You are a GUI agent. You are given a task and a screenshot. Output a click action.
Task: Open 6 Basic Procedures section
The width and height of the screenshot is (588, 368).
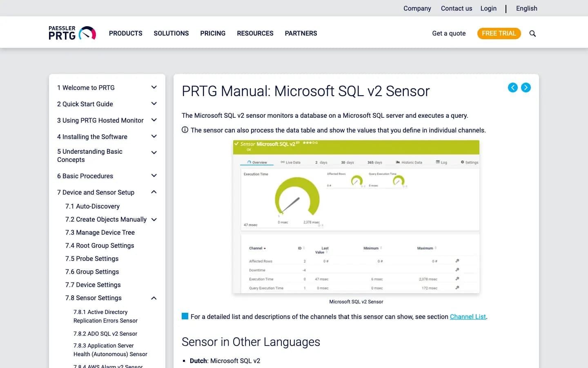pos(85,176)
